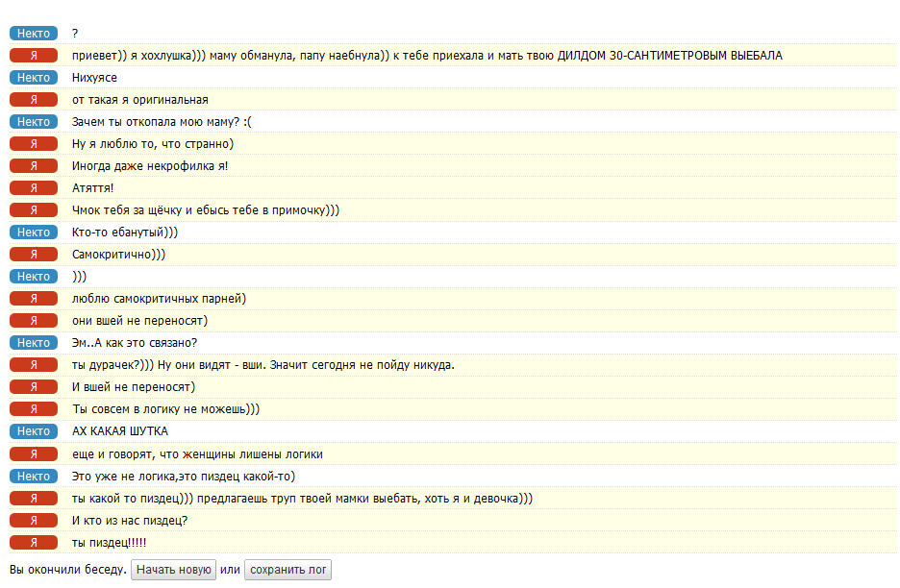
Task: Click the "Я" badge beside "от такая я оригинальная"
Action: (34, 100)
